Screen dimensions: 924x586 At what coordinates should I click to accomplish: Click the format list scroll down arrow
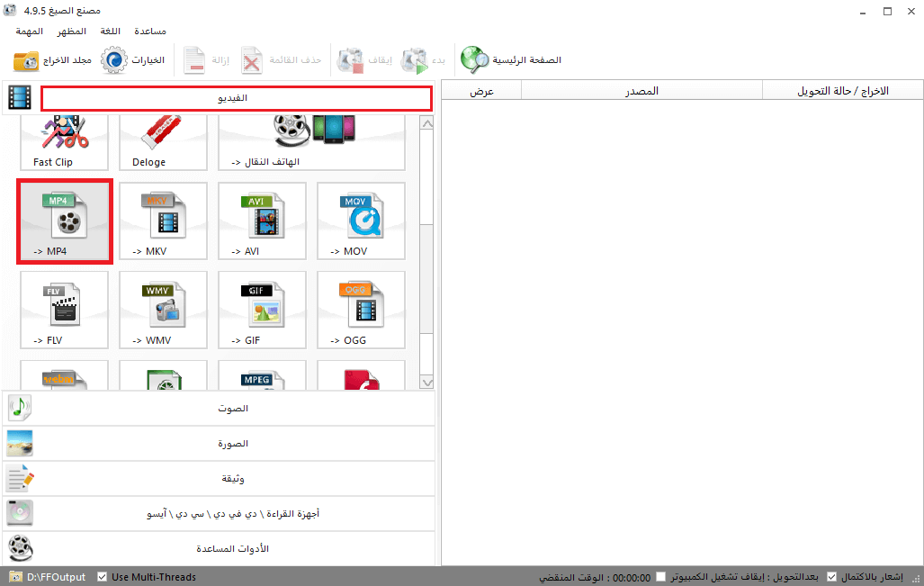[x=426, y=383]
